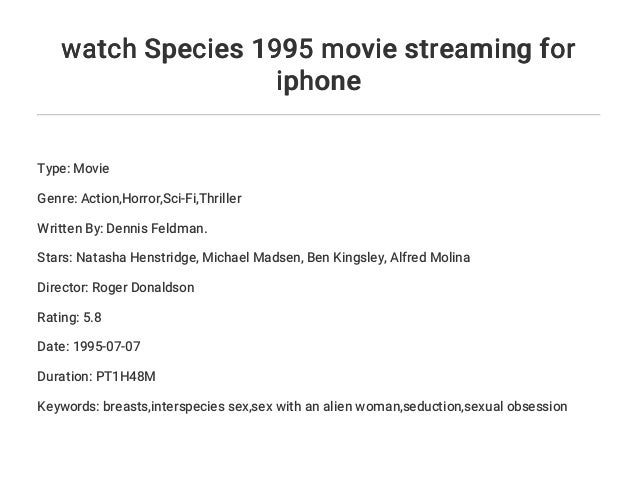This screenshot has height=479, width=638.
Task: Click the Rating: 5.8 text
Action: pyautogui.click(x=69, y=317)
